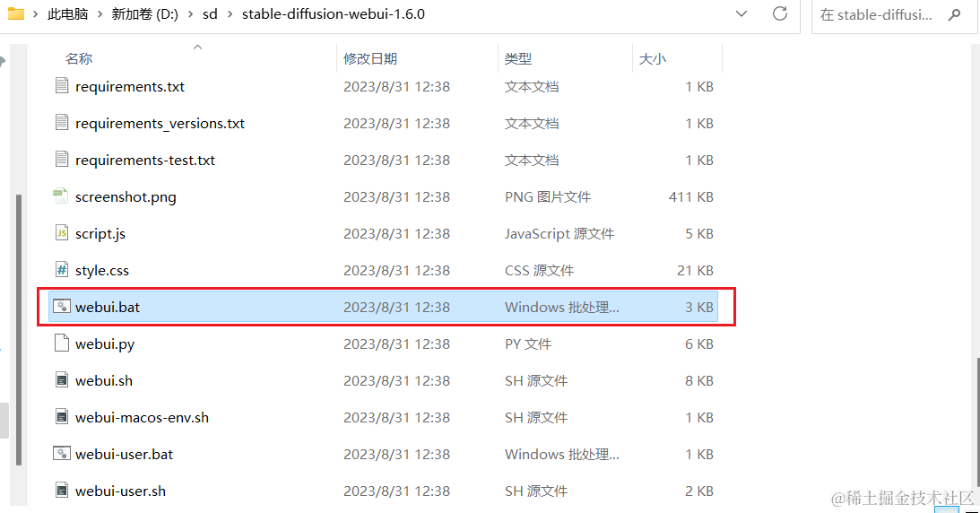The height and width of the screenshot is (513, 980).
Task: Select the screenshot.png file name
Action: (x=126, y=196)
